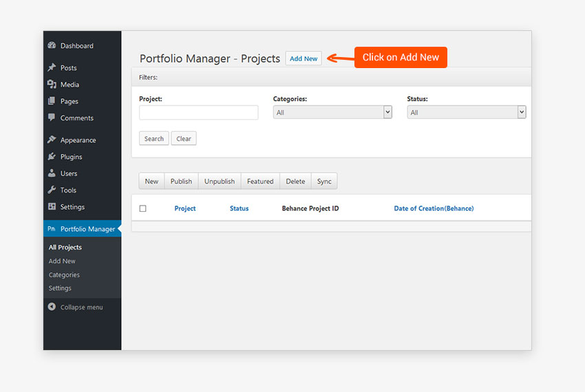
Task: Select Settings under Portfolio Manager submenu
Action: (60, 288)
